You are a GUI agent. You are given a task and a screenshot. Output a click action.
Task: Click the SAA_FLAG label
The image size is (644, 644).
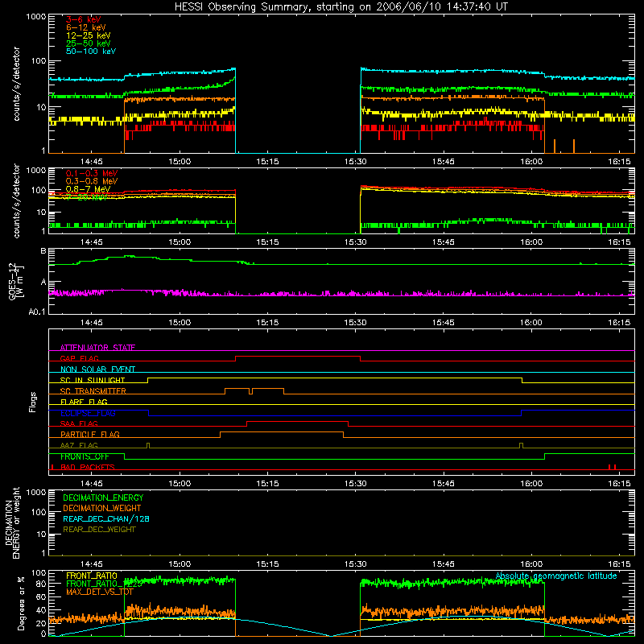coord(79,423)
